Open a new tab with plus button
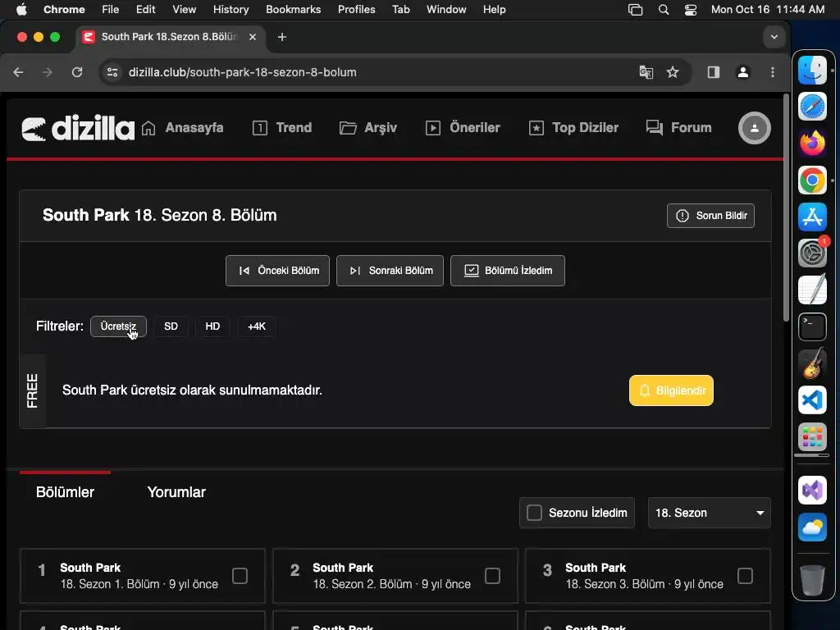The height and width of the screenshot is (630, 840). click(282, 37)
